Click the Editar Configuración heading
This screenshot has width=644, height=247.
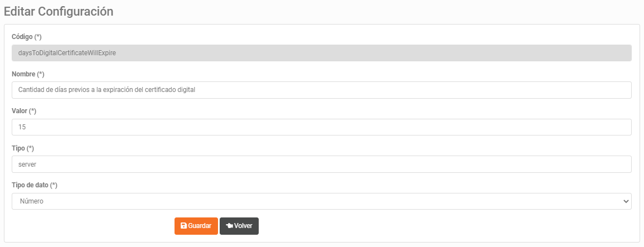59,12
